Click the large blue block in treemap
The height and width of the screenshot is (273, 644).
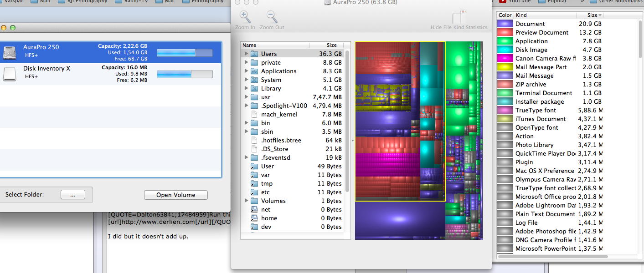[400, 219]
